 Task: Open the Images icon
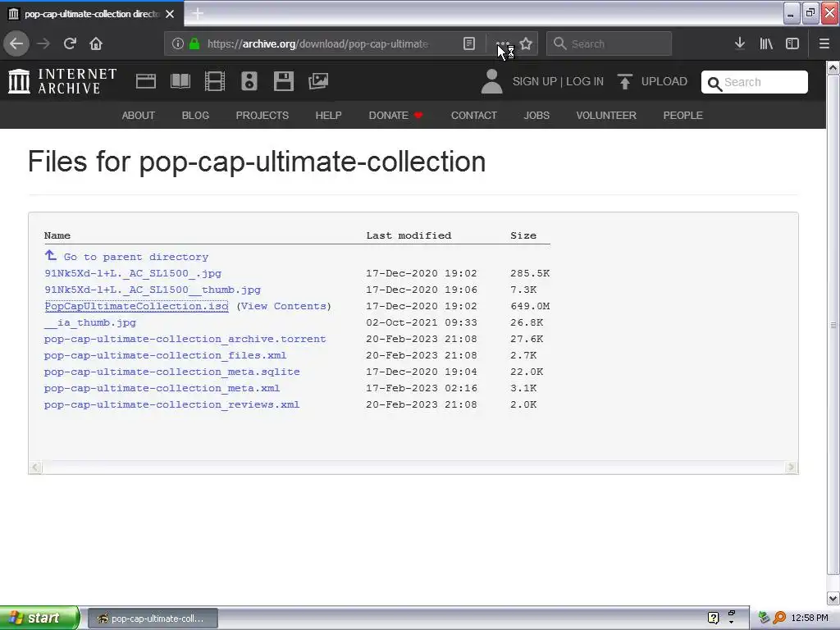[318, 81]
